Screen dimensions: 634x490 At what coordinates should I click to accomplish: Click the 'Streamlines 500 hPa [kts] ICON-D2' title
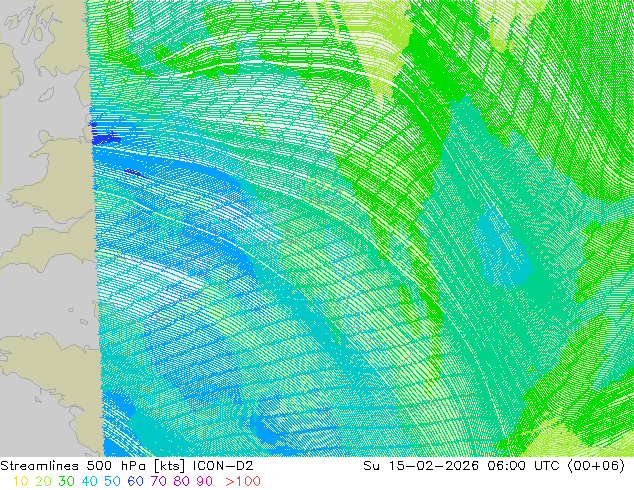coord(127,466)
